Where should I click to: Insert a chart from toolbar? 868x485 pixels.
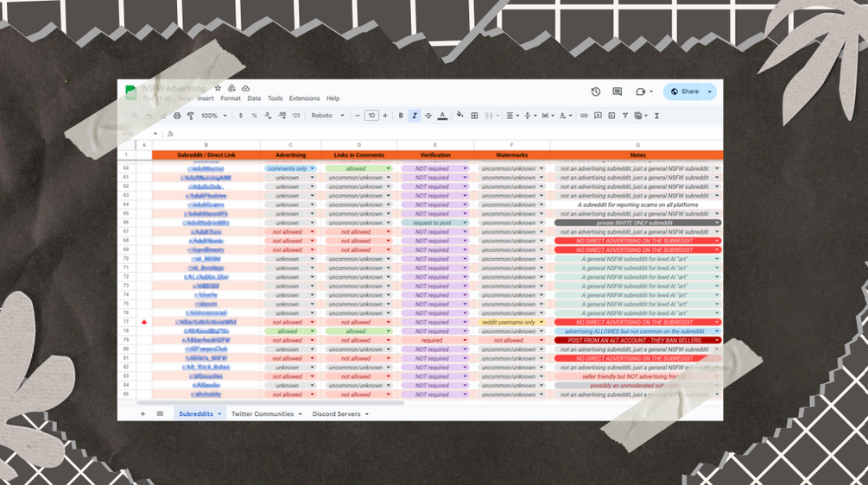click(x=611, y=116)
